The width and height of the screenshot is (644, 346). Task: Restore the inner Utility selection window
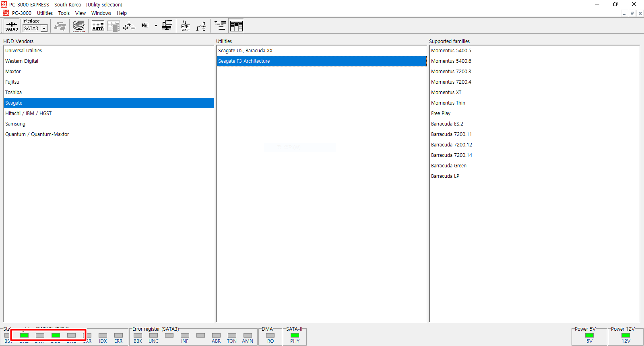tap(632, 13)
